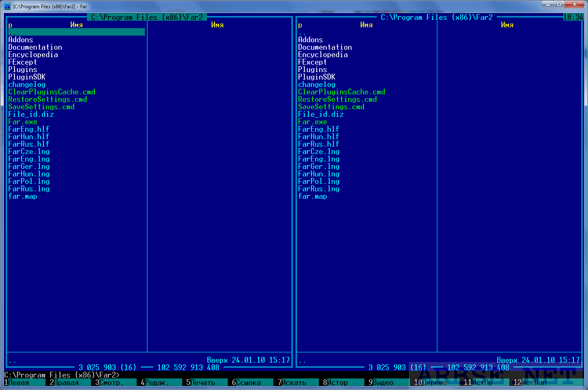Click highlighted parent directory row in left panel
Image resolution: width=588 pixels, height=390 pixels.
77,32
